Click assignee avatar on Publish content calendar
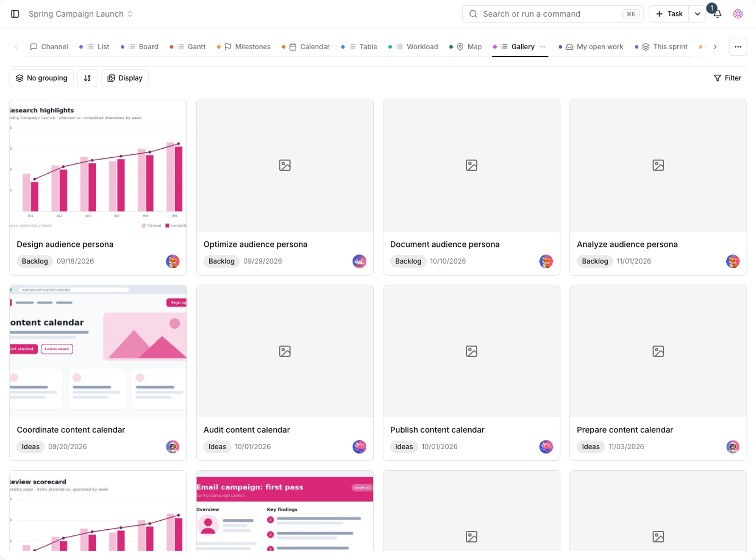 click(x=546, y=447)
